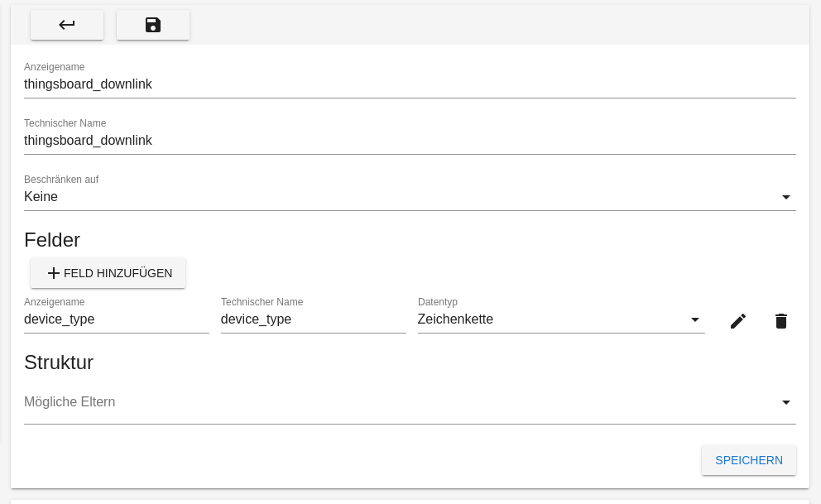Save using the floppy disk icon
The height and width of the screenshot is (504, 821).
coord(152,25)
